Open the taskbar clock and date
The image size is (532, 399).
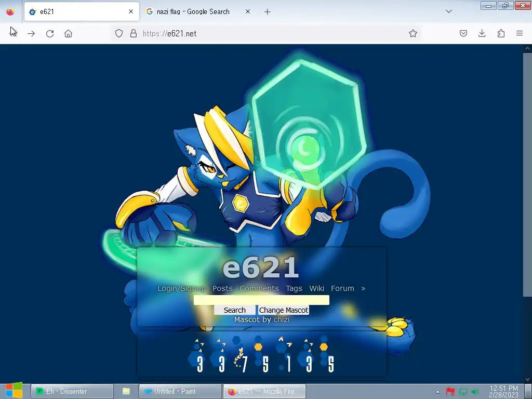(x=504, y=391)
